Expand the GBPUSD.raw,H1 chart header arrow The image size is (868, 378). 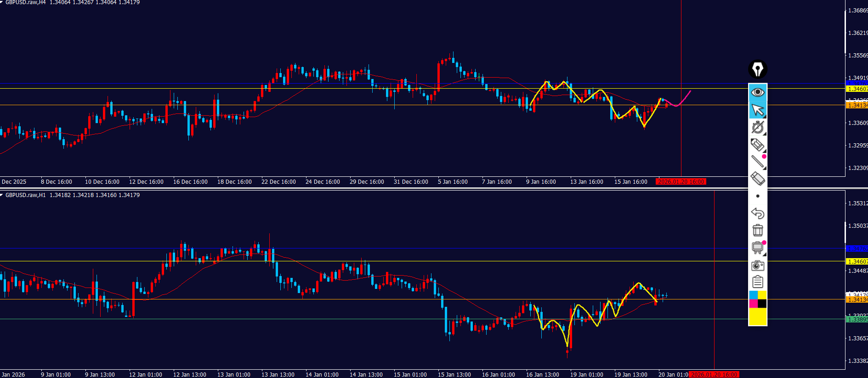pos(2,195)
